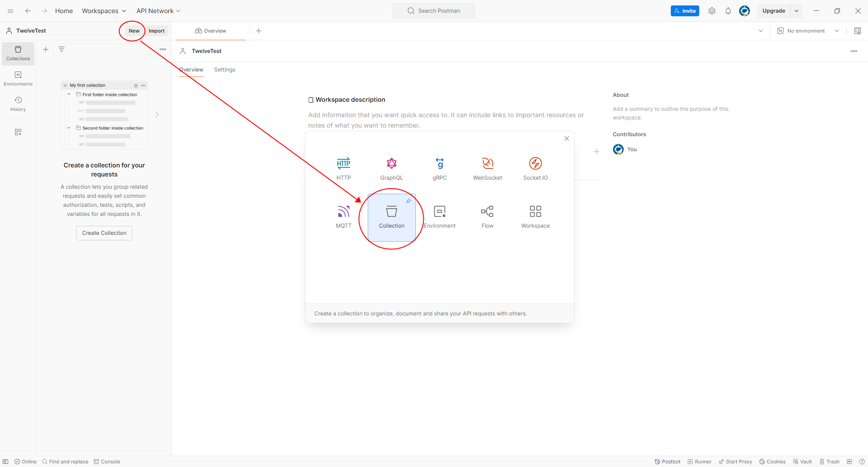Screen dimensions: 868x467
Task: Expand the open tabs list chevron
Action: (761, 31)
